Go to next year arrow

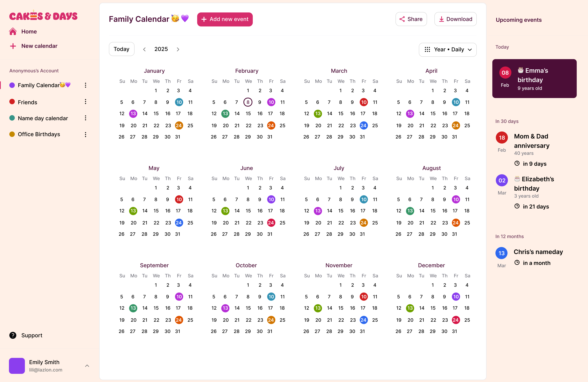tap(178, 49)
